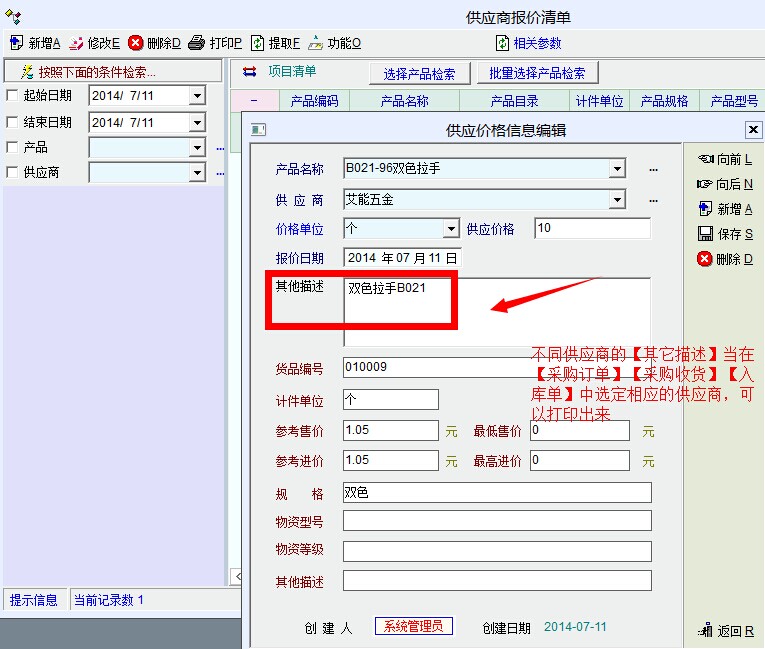This screenshot has height=649, width=765.
Task: Click the 选择产品检索 button
Action: pyautogui.click(x=419, y=74)
